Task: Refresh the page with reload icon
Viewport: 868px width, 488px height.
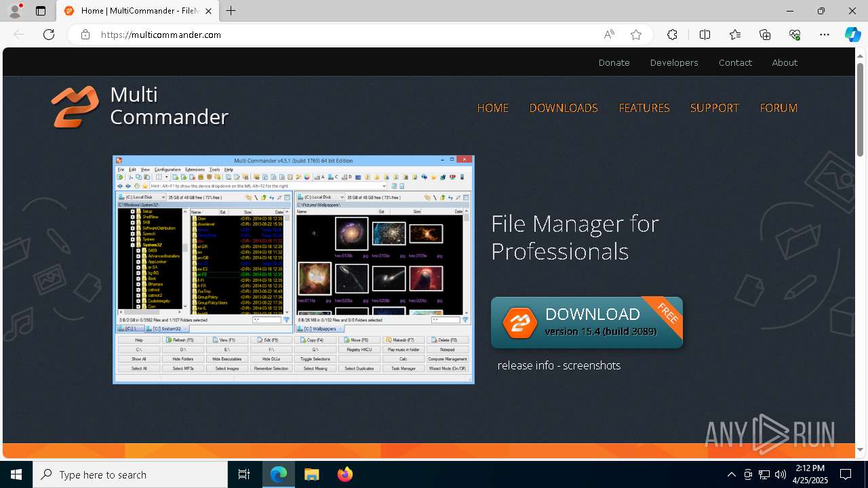Action: 49,35
